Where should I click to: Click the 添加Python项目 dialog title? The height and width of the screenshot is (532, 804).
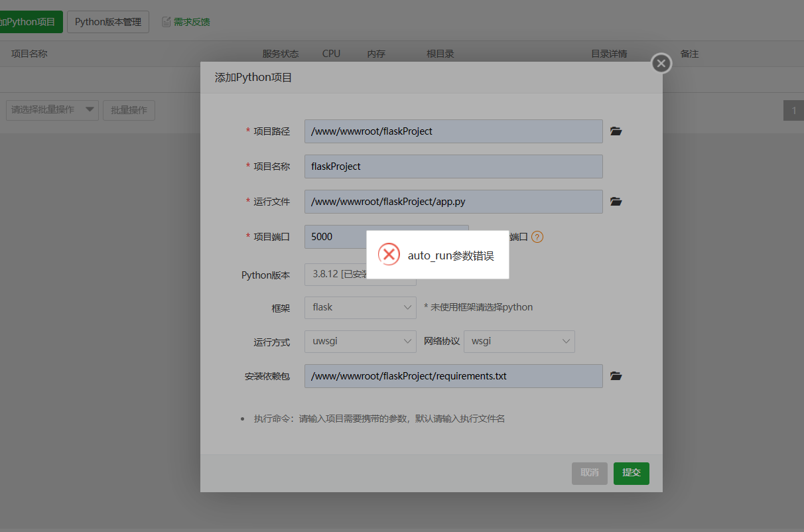[253, 78]
